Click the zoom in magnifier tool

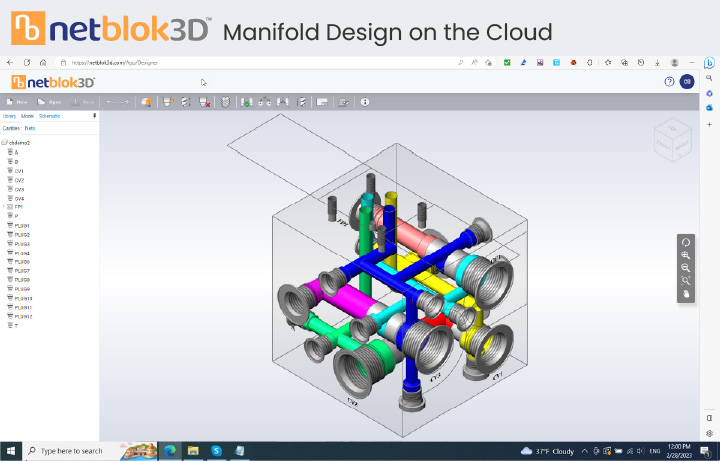coord(686,255)
